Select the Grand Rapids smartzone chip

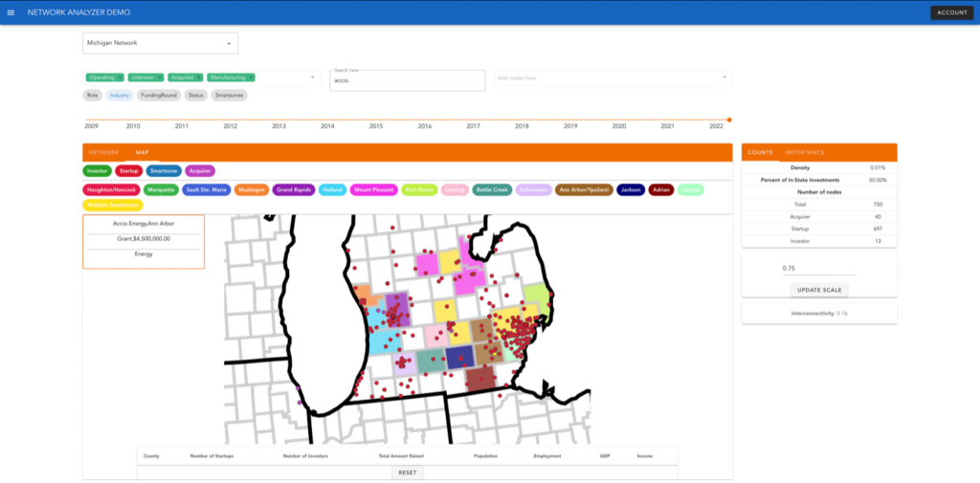coord(294,189)
